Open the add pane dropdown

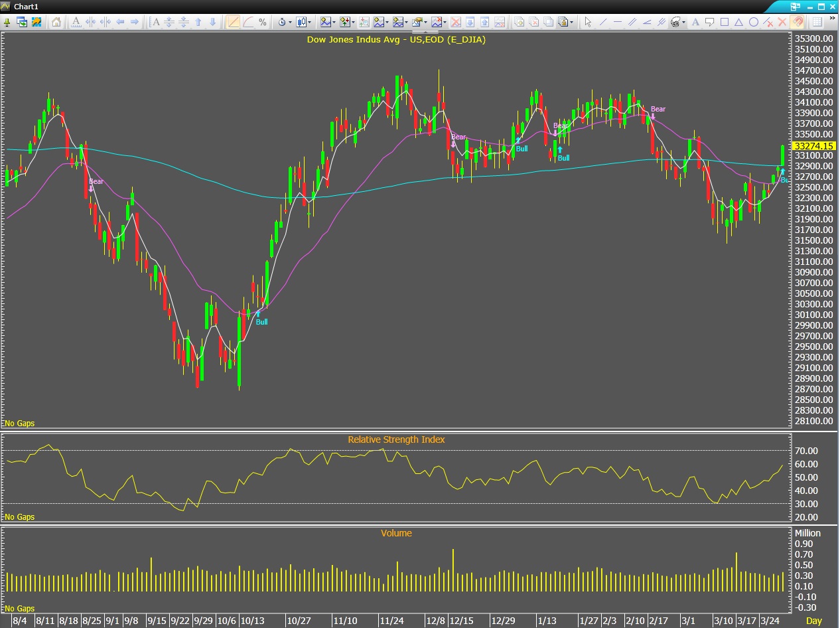400,22
